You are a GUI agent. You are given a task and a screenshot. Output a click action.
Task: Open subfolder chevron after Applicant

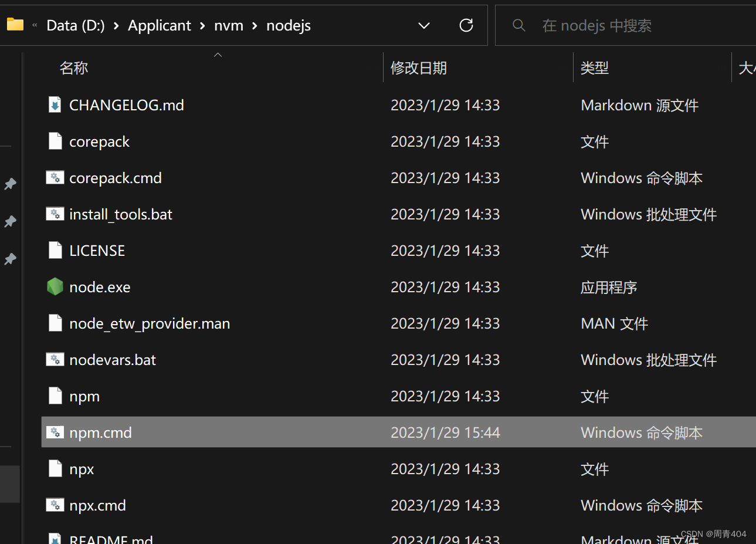202,26
